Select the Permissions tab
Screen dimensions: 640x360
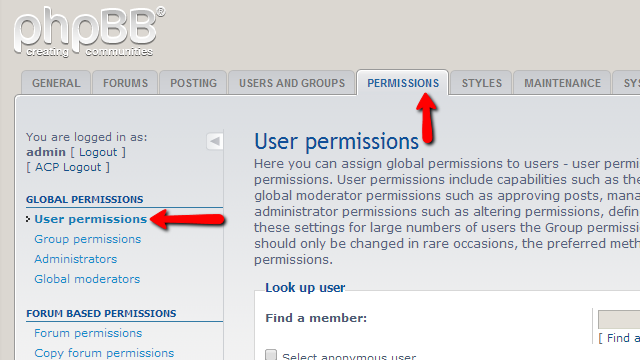click(403, 83)
